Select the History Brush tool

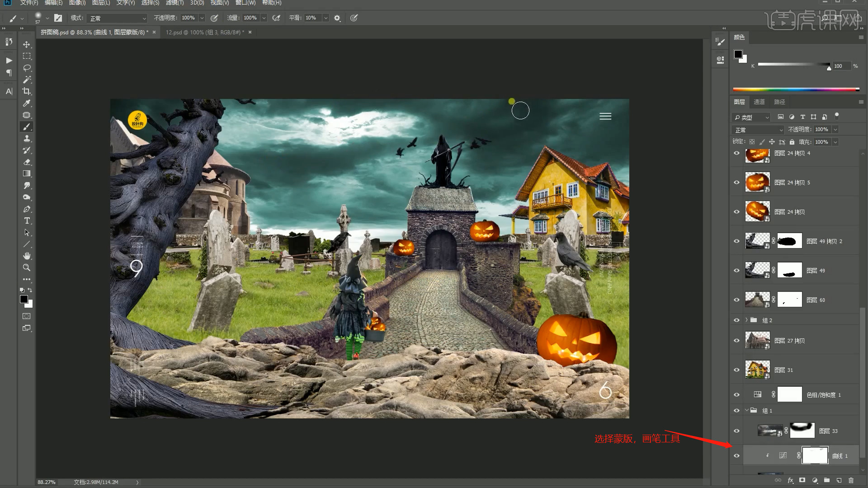[x=27, y=150]
